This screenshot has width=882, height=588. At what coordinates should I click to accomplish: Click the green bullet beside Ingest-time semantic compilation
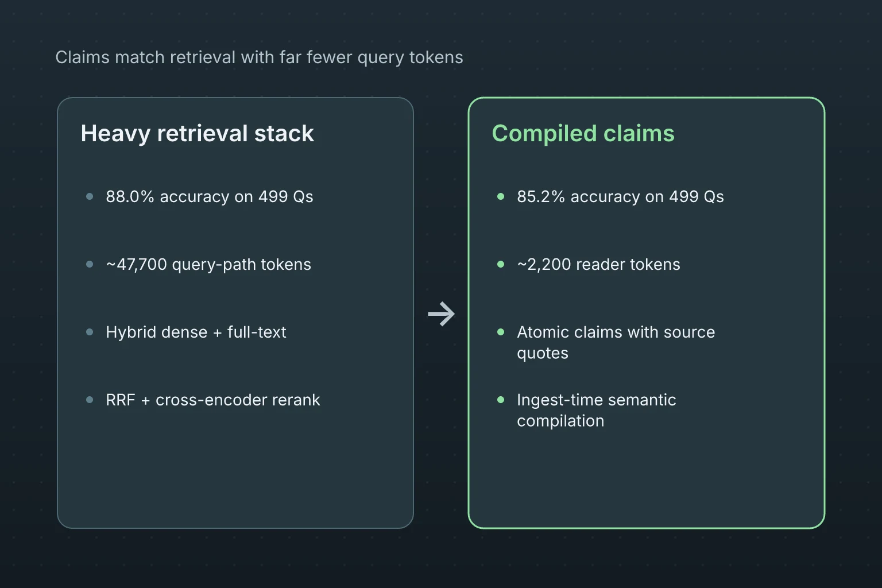click(501, 400)
